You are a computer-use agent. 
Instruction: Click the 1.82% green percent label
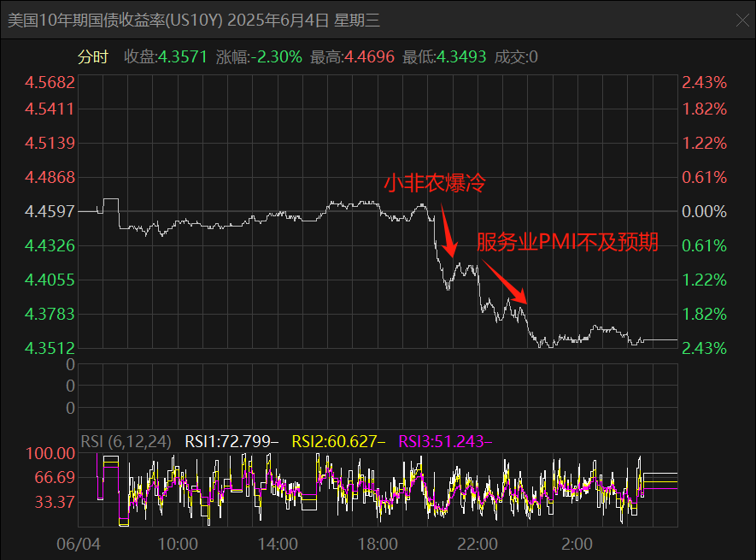tap(705, 315)
